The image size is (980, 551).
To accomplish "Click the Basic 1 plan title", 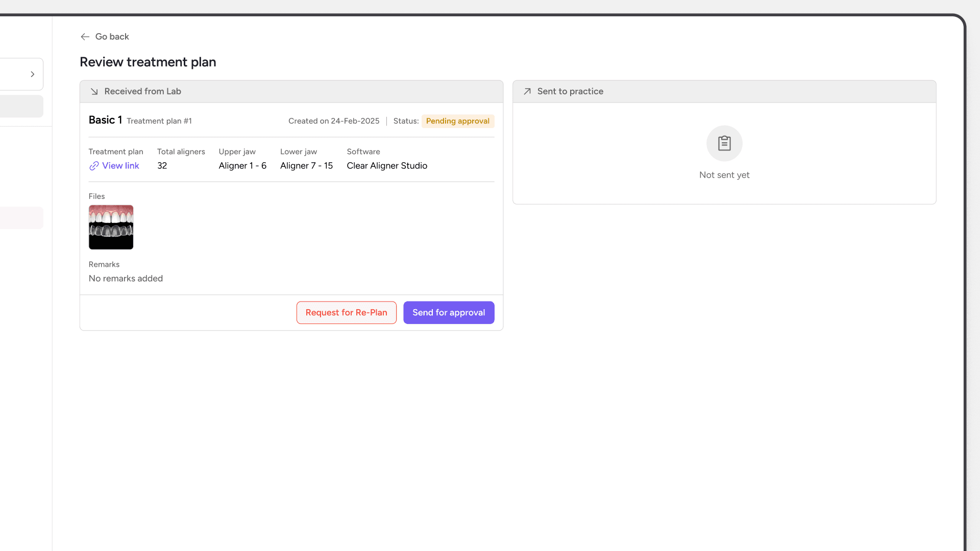I will click(105, 120).
